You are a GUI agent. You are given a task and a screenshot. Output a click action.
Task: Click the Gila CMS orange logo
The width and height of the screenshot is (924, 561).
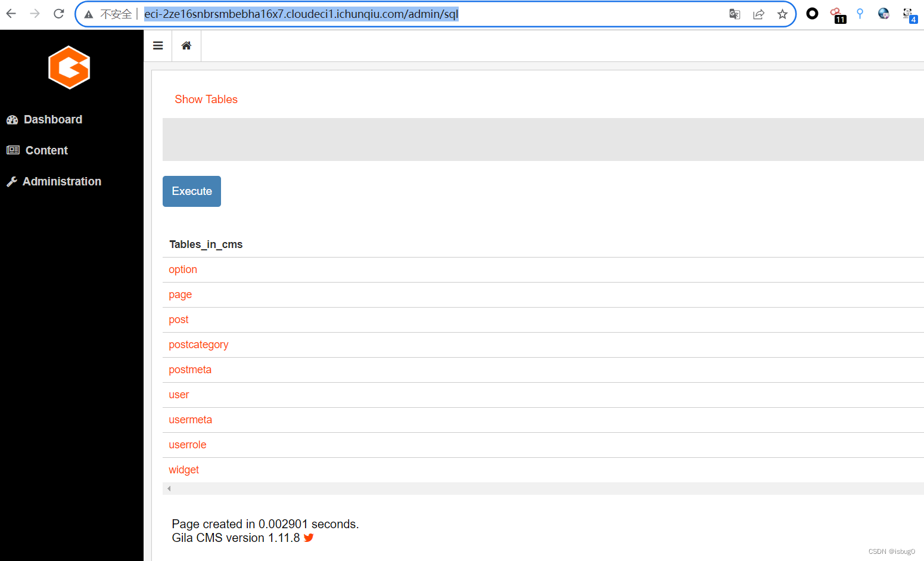(69, 67)
